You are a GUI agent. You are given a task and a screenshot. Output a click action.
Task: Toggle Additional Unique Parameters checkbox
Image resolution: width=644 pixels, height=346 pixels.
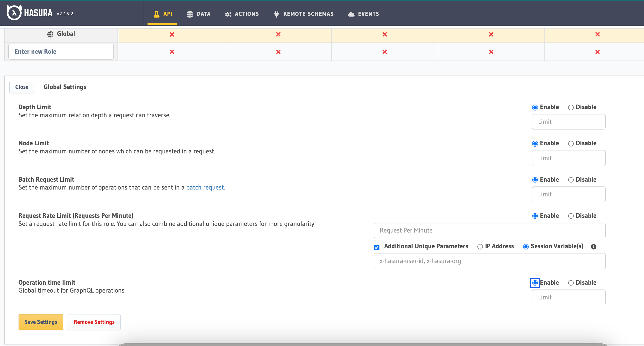[x=377, y=246]
